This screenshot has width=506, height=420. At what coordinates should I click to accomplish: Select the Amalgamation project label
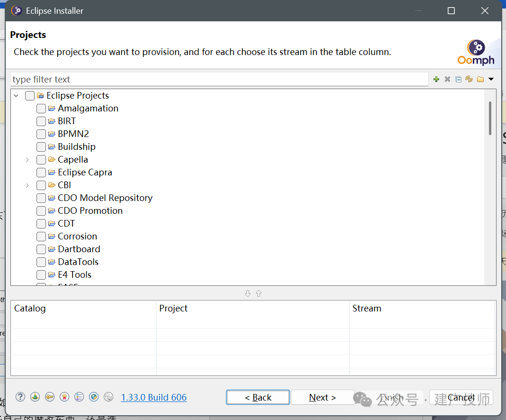tap(88, 109)
